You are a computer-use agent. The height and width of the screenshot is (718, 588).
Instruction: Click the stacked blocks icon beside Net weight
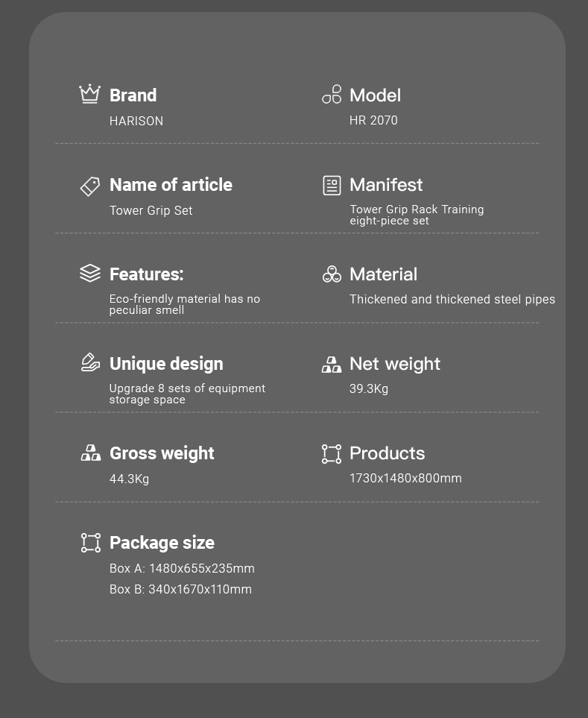pos(332,365)
